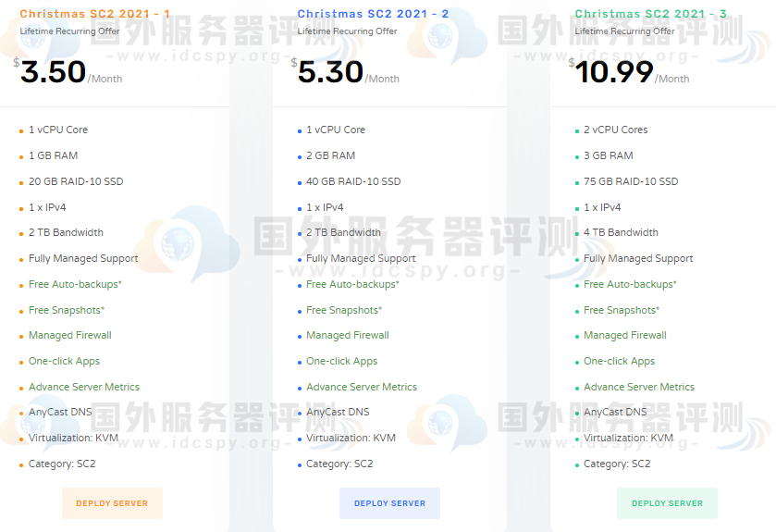Click blue DEPLOY SERVER button for plan 2
The width and height of the screenshot is (776, 532).
click(x=389, y=503)
